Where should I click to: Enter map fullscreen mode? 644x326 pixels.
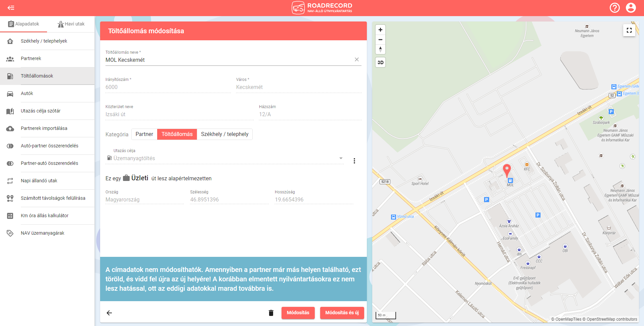click(x=629, y=30)
